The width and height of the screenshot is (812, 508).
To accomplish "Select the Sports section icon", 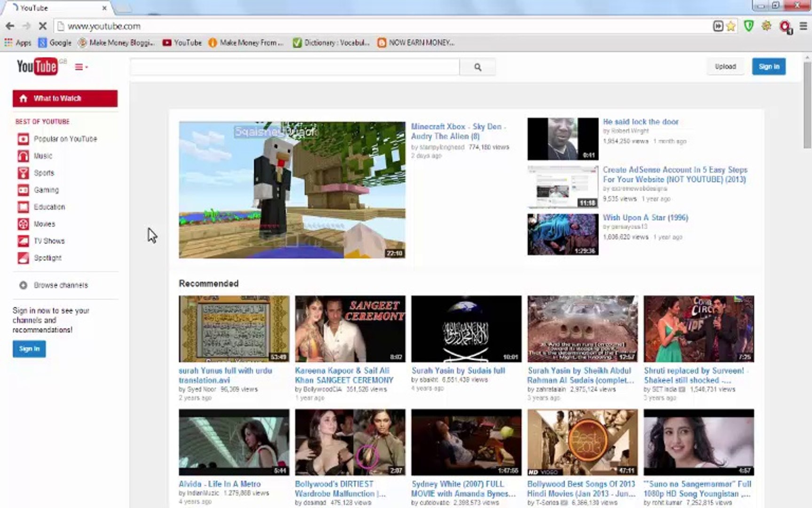I will pyautogui.click(x=23, y=173).
